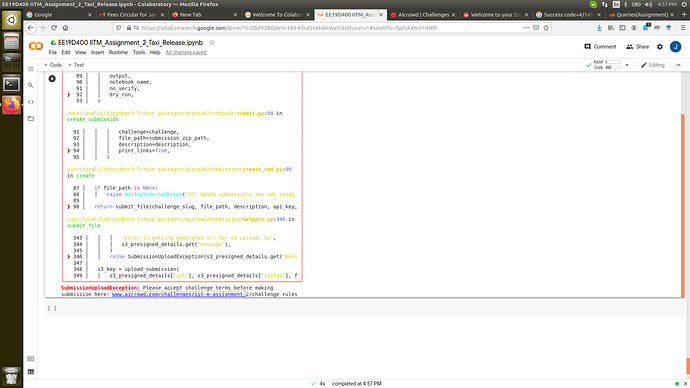Open Trash in Ubuntu dock
690x388 pixels.
click(11, 377)
